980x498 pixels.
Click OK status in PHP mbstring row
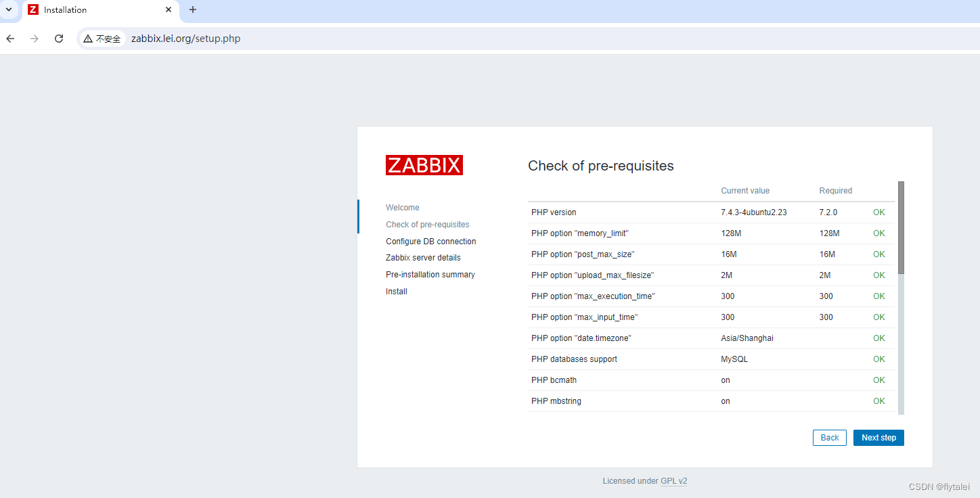point(879,401)
